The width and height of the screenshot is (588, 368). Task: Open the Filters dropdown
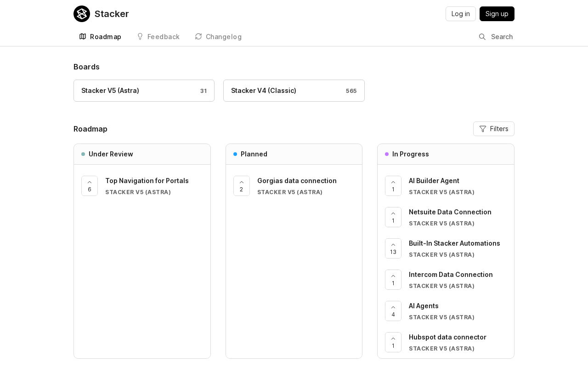click(x=494, y=129)
